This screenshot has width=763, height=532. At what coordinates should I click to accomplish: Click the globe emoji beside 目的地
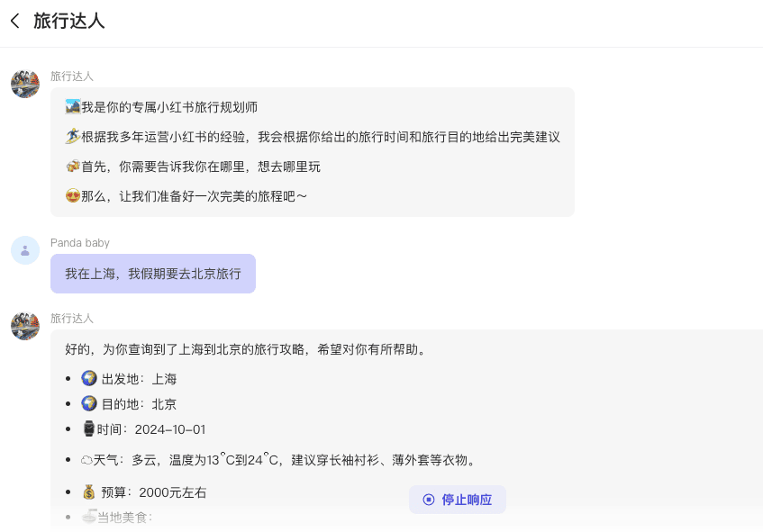[x=89, y=404]
